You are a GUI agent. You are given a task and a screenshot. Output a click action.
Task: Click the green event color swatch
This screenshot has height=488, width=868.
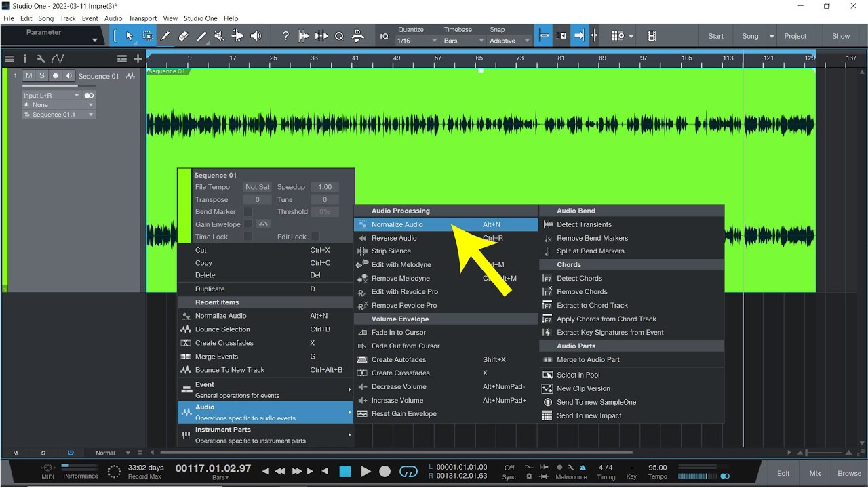click(184, 206)
